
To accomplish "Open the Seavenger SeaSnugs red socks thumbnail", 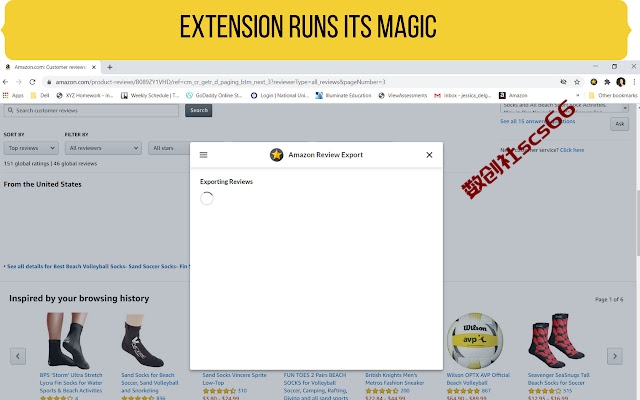I will 557,340.
